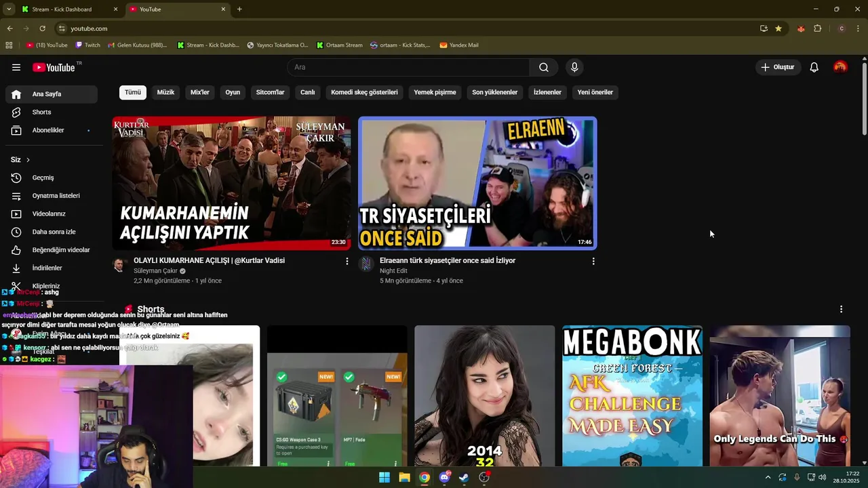
Task: Select the Mix'ler filter chip
Action: (200, 92)
